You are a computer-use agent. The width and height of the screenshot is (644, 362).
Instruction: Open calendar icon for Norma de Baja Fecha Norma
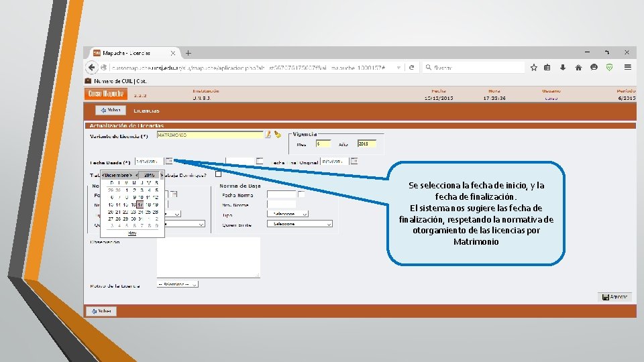click(301, 194)
